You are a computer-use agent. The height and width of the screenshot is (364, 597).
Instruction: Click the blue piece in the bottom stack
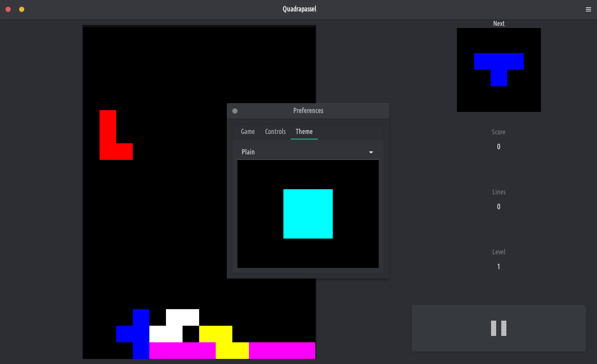tap(140, 334)
